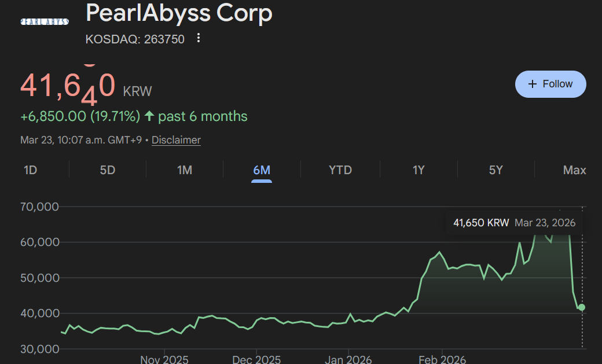
Task: Click the +6,850.00 (19.71%) change text
Action: [80, 116]
